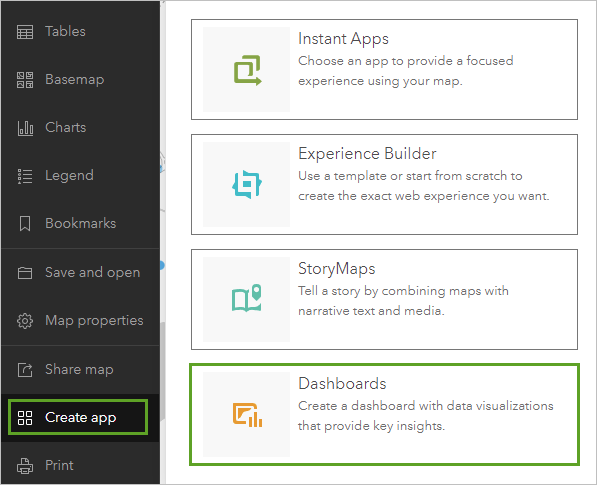Click the Basemap tiles icon
597x485 pixels.
coord(25,80)
